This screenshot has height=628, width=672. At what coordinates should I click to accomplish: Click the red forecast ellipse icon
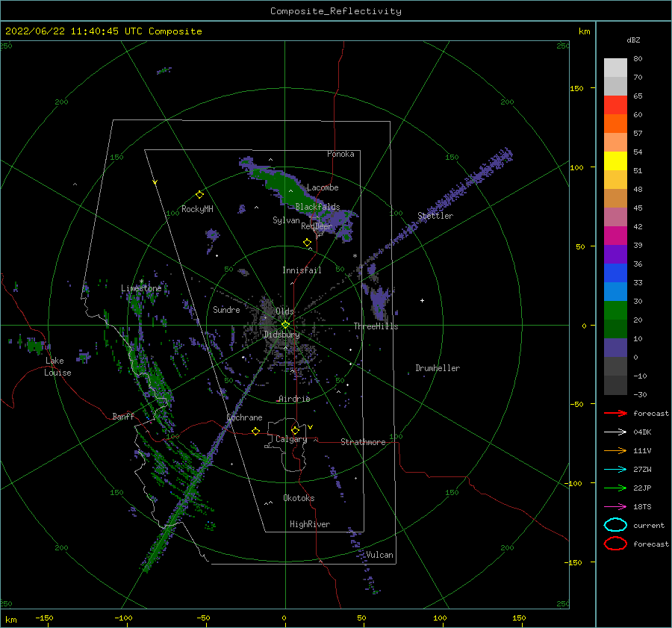click(x=615, y=544)
